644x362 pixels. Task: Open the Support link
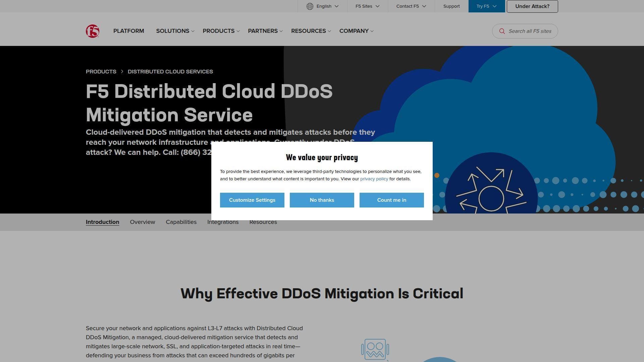coord(451,6)
